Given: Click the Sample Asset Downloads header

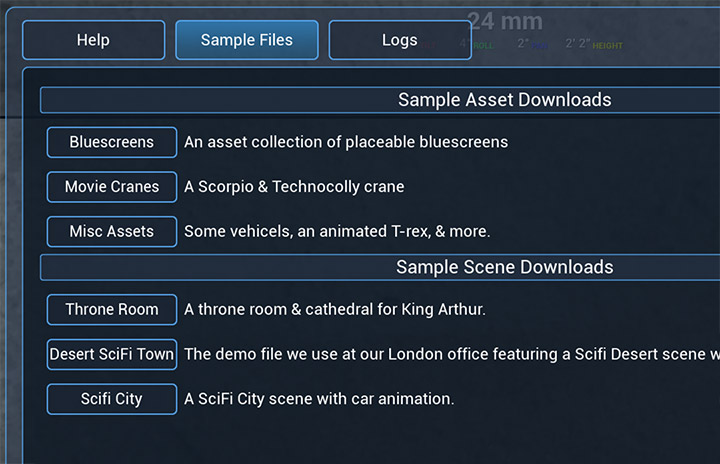Looking at the screenshot, I should click(x=504, y=100).
